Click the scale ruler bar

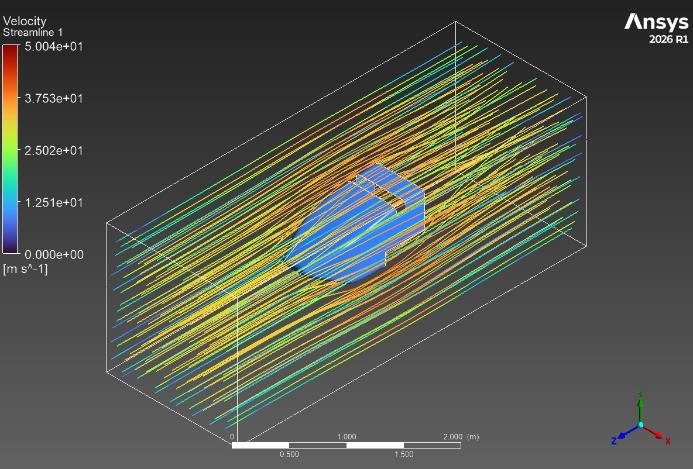coord(346,445)
